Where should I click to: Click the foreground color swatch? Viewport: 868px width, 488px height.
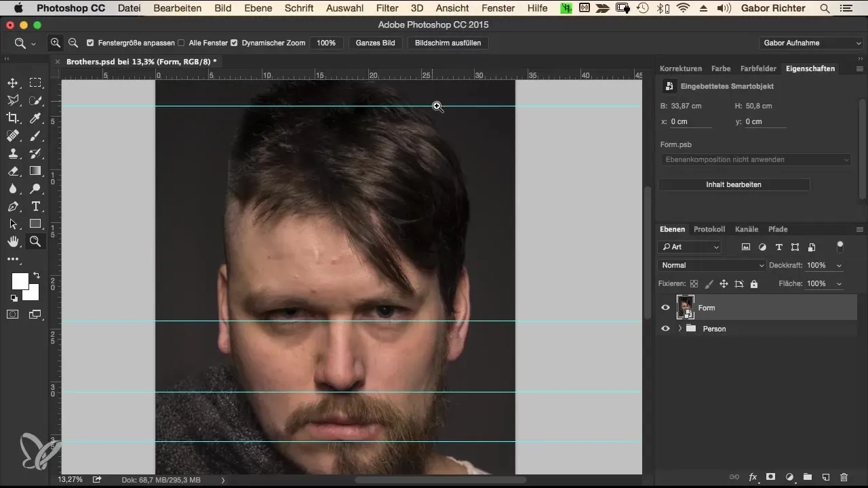coord(20,281)
